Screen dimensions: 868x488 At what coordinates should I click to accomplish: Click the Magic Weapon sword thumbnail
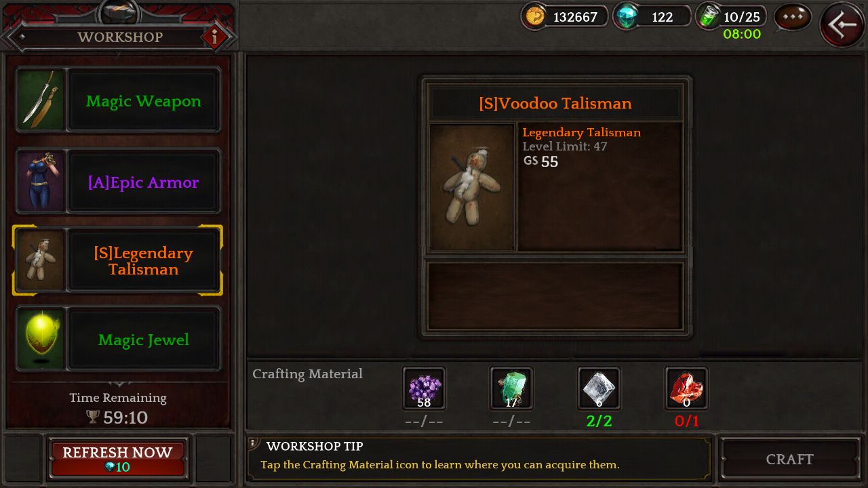41,100
